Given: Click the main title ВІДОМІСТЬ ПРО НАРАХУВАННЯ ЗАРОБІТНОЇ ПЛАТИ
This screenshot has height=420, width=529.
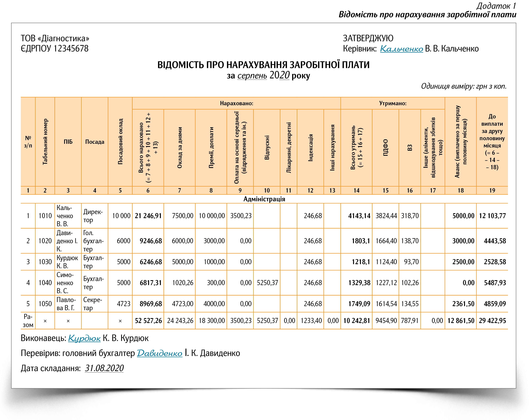Looking at the screenshot, I should 264,65.
